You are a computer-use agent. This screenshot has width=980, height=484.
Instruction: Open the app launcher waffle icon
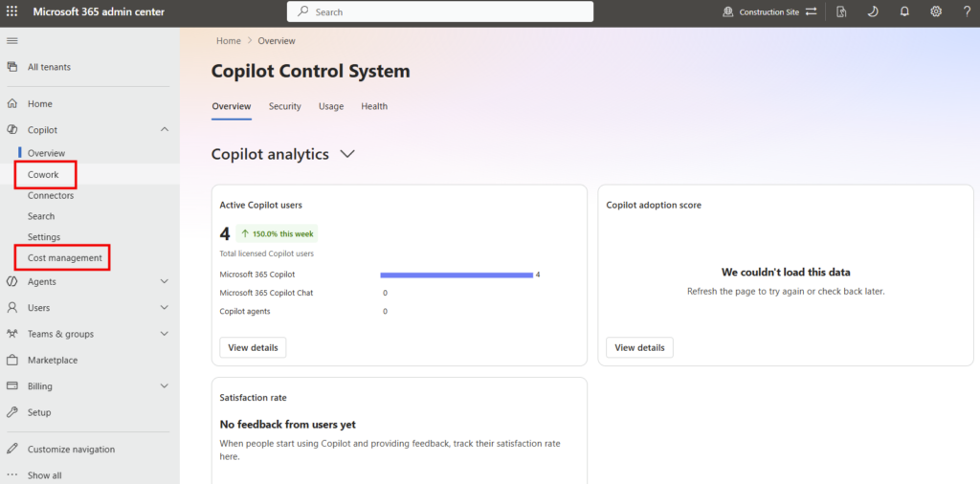pos(11,11)
